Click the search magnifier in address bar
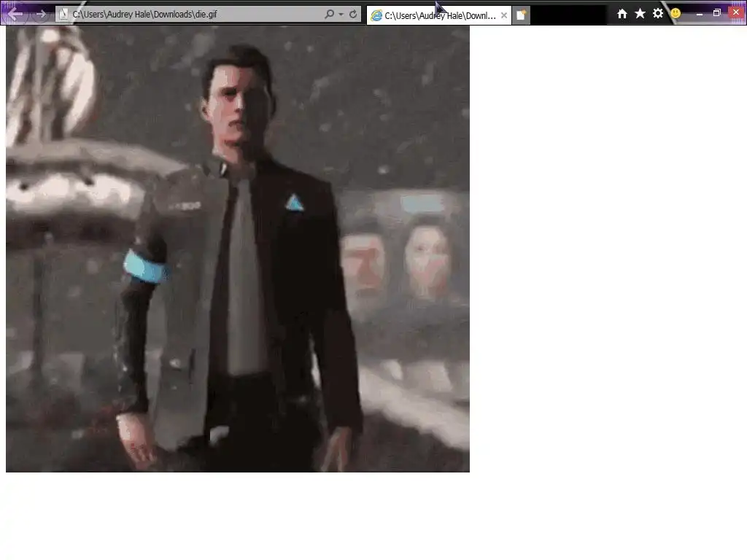747x560 pixels. tap(329, 15)
